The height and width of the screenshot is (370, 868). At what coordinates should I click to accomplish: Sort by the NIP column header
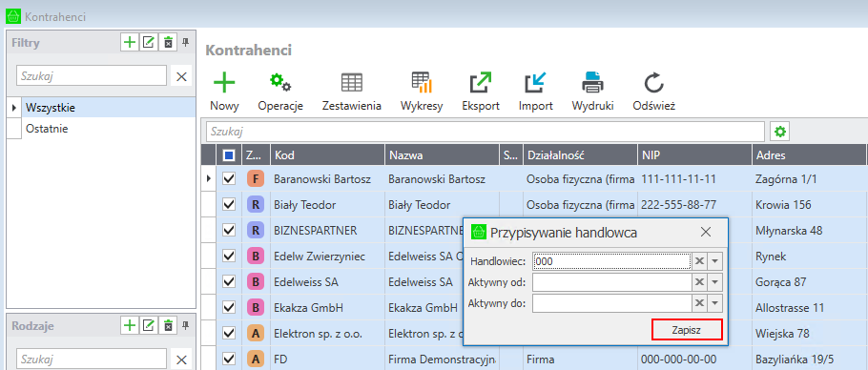[x=694, y=155]
